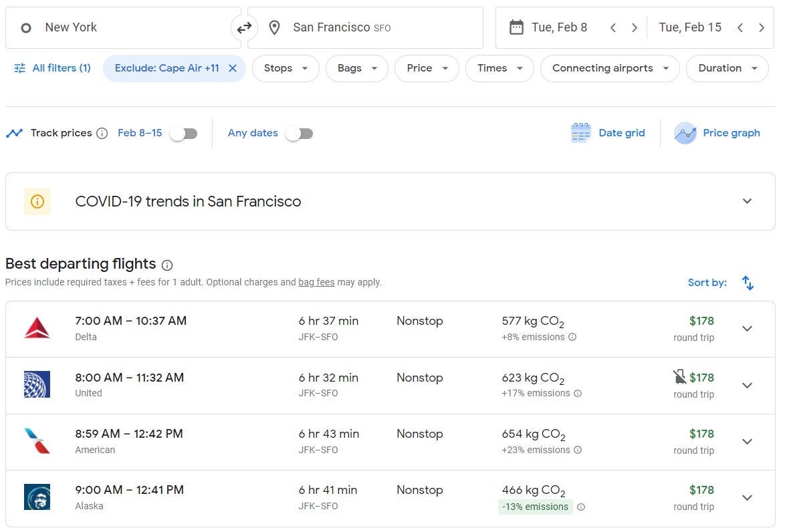Click the Feb 8–15 tracking label
This screenshot has width=789, height=532.
pos(140,133)
